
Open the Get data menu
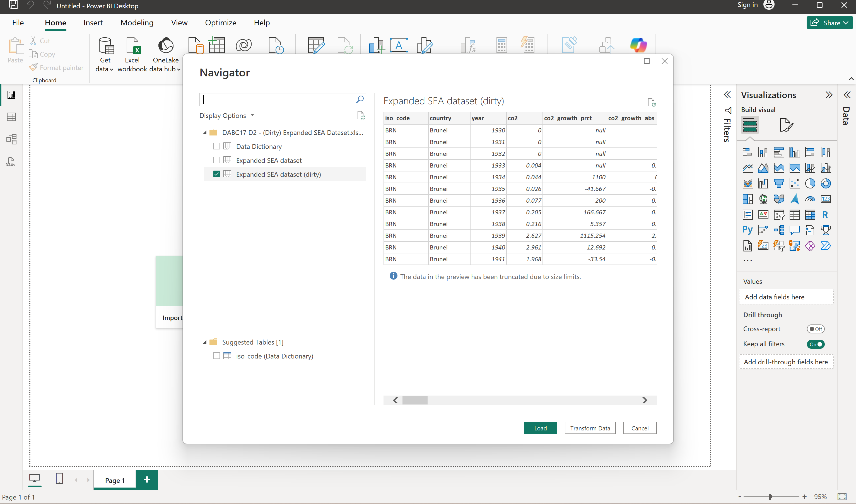tap(105, 55)
